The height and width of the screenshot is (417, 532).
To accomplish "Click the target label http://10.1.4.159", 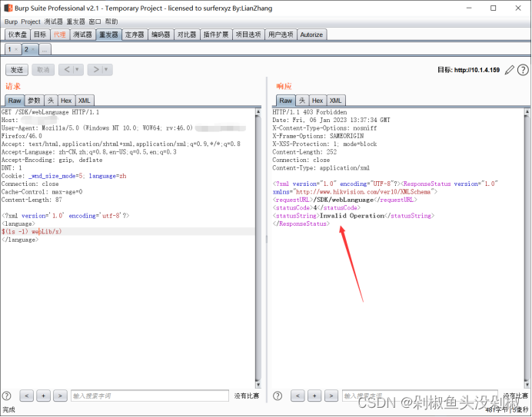I will [x=477, y=70].
